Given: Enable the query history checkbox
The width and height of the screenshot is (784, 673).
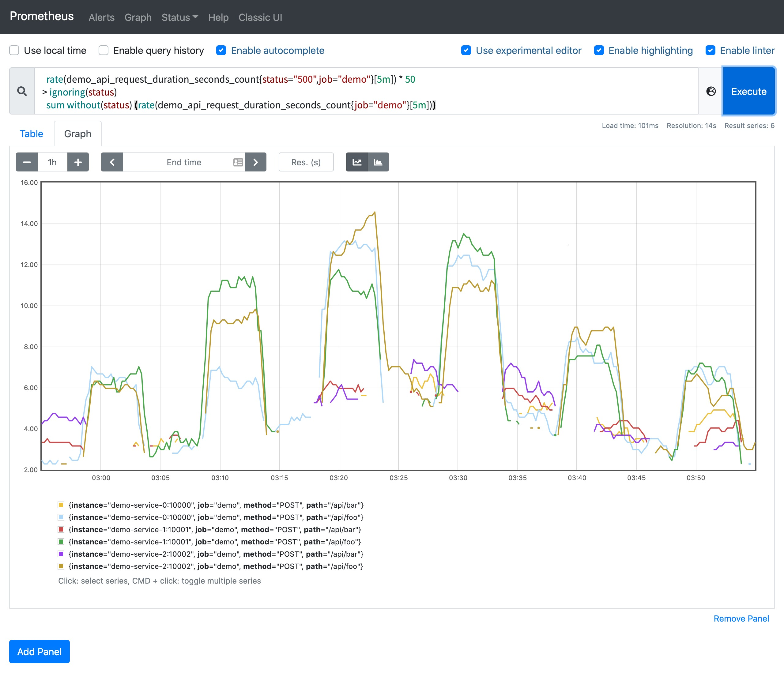Looking at the screenshot, I should click(104, 50).
